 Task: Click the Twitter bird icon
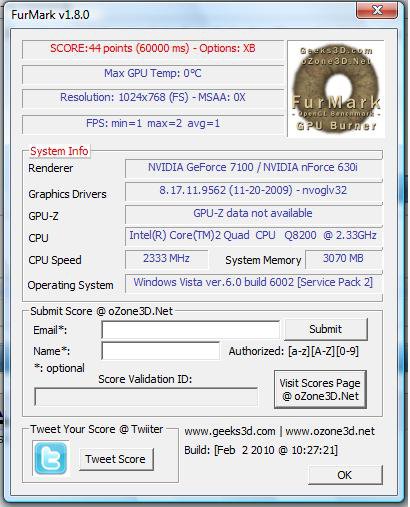coord(51,458)
